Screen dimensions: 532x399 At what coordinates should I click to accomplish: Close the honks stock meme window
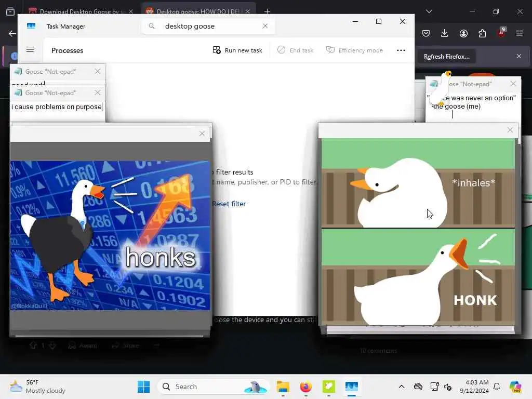(202, 134)
